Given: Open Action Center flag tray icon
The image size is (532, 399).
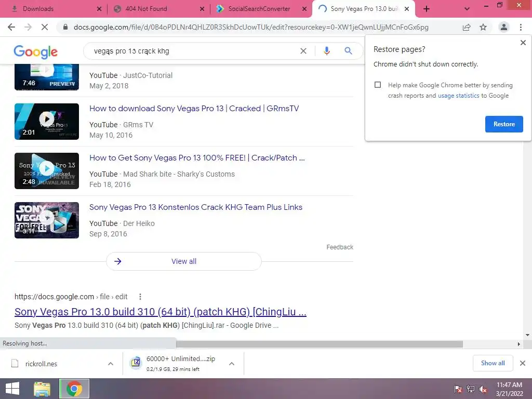Looking at the screenshot, I should 458,389.
